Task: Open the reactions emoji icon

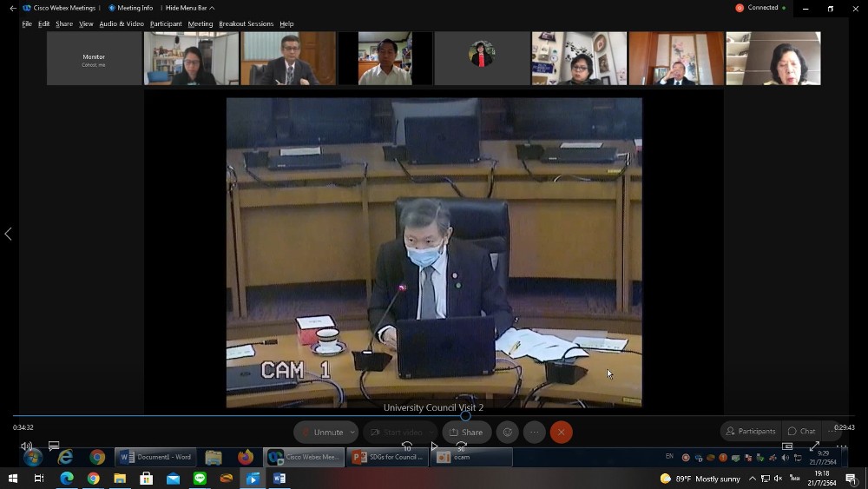Action: [x=508, y=432]
